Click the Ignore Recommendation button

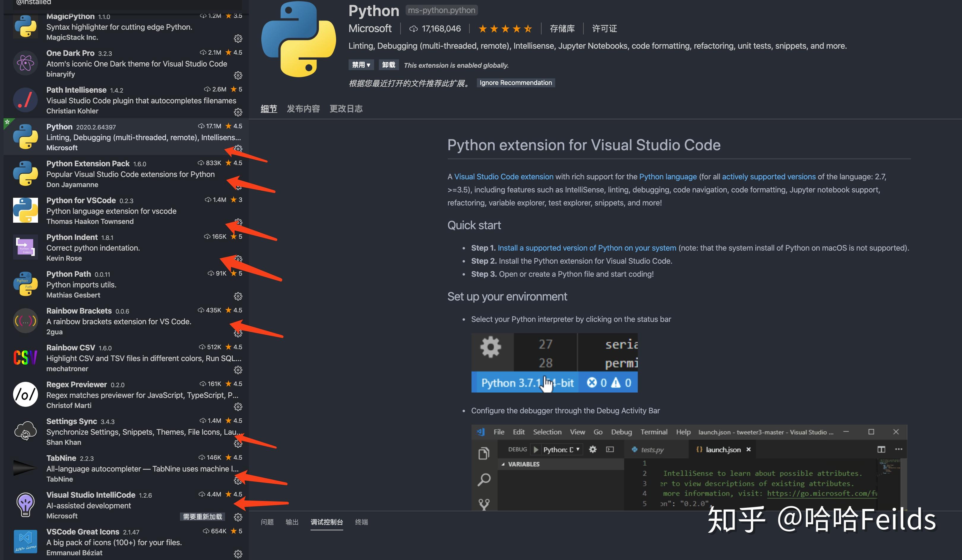[516, 83]
